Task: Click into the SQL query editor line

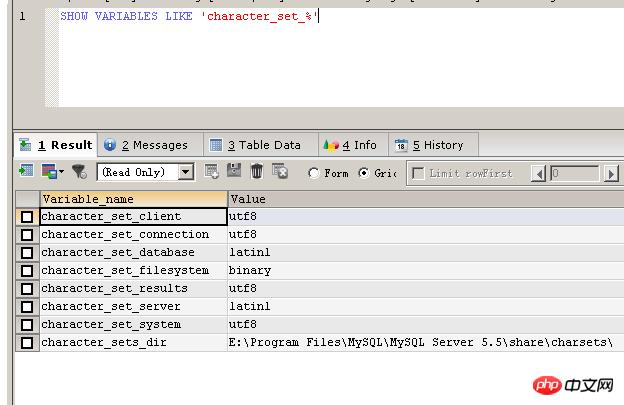Action: click(189, 16)
